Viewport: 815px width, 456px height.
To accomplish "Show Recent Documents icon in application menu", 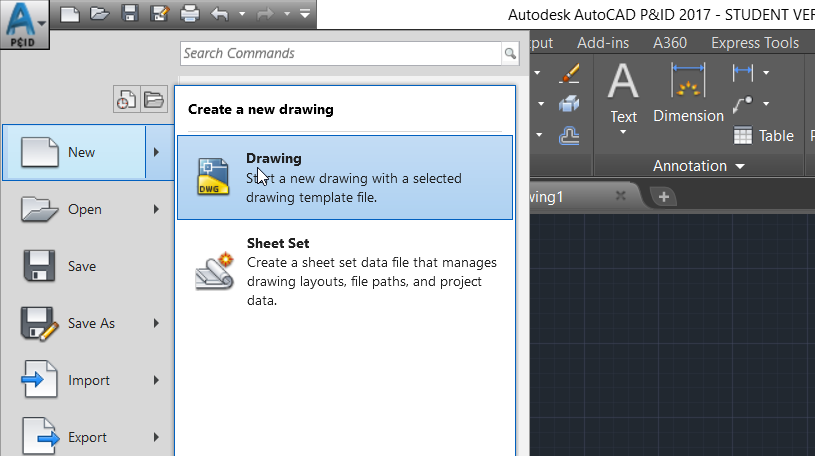I will click(126, 99).
